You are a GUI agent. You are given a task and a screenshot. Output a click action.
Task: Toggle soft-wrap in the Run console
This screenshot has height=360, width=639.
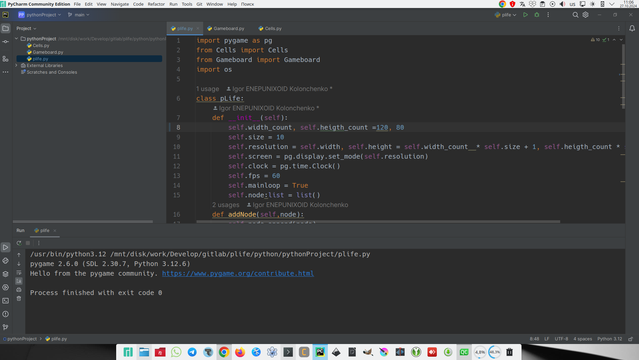(19, 272)
